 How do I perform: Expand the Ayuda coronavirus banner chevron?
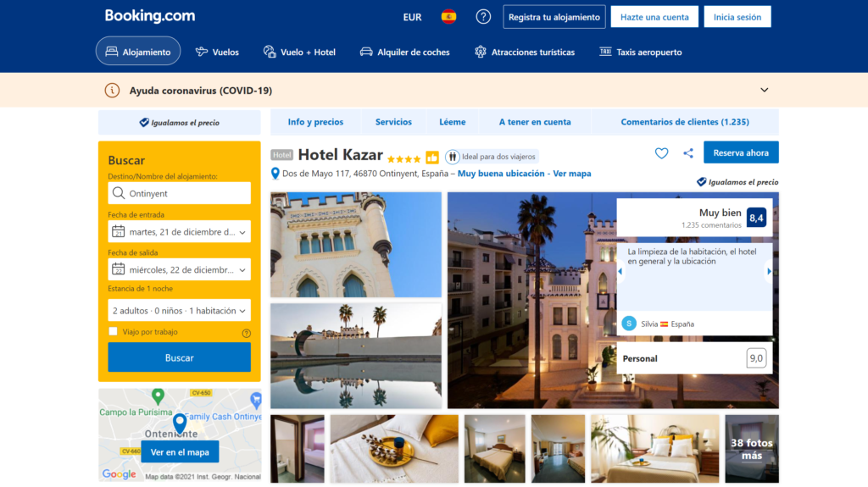765,91
